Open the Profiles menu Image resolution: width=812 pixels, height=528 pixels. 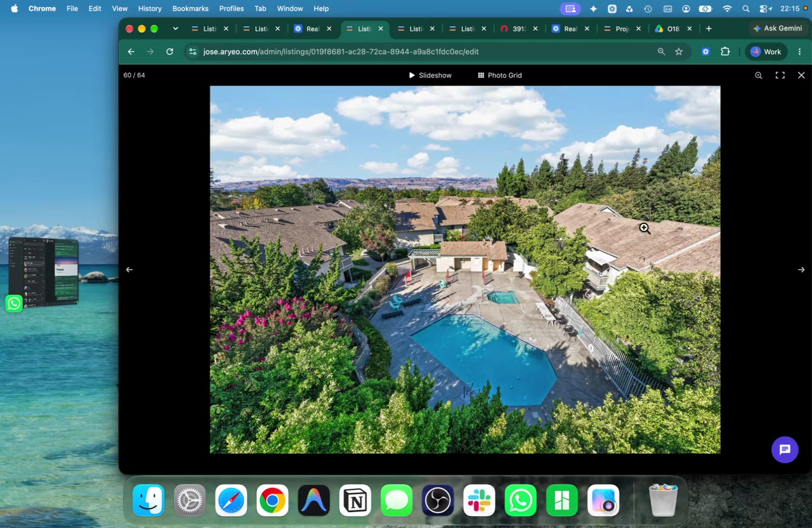point(232,8)
